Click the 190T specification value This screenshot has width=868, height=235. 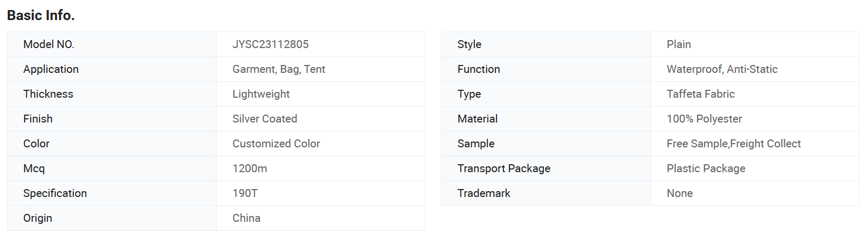click(x=245, y=193)
